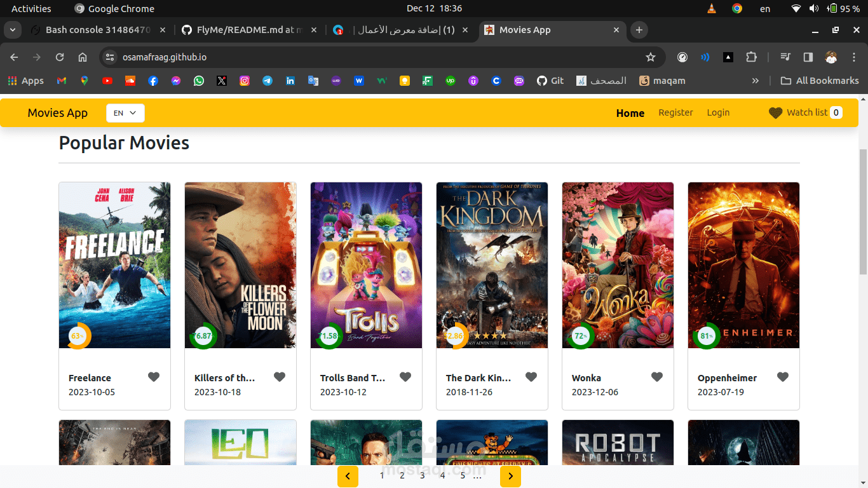This screenshot has width=868, height=488.
Task: Click the Movies App brand link
Action: 58,113
